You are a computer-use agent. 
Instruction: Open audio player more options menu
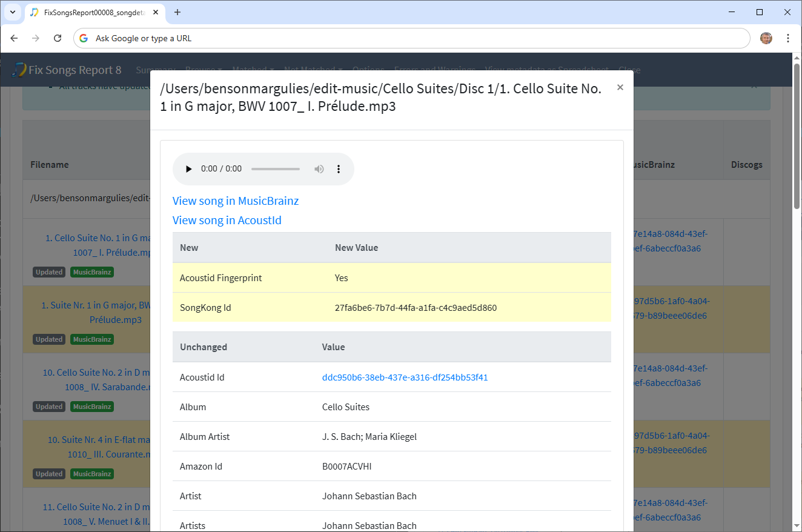point(339,169)
